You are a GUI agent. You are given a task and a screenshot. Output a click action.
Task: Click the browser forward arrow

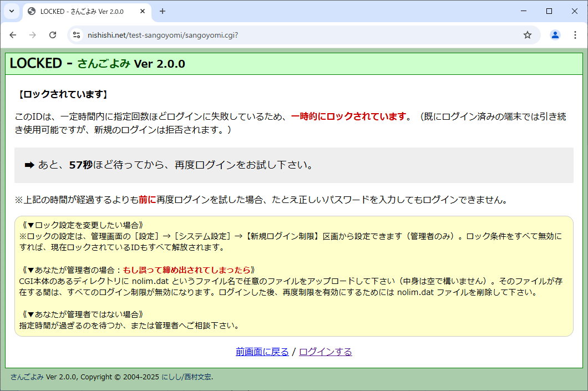33,35
